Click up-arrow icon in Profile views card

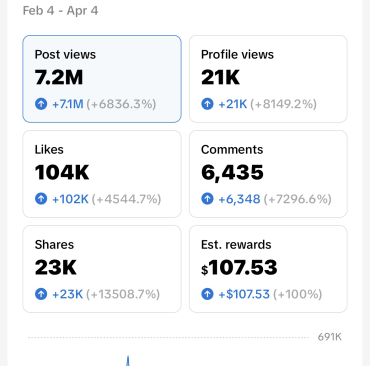207,104
